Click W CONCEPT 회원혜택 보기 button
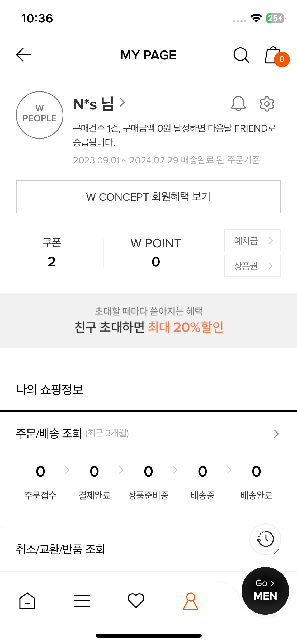The height and width of the screenshot is (644, 297). coord(148,197)
